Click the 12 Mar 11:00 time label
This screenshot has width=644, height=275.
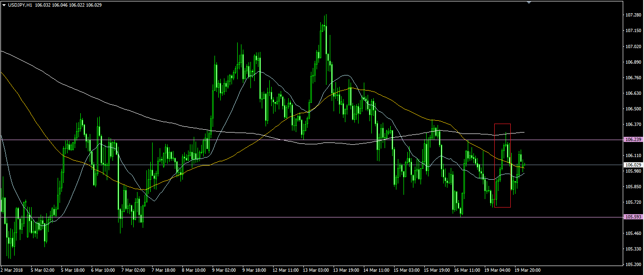pyautogui.click(x=285, y=270)
